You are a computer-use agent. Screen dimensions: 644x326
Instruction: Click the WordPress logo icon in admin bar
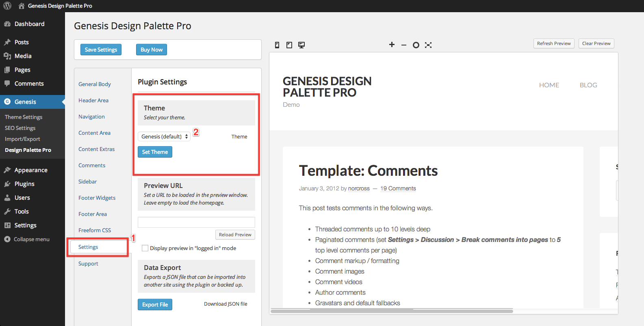(x=7, y=6)
